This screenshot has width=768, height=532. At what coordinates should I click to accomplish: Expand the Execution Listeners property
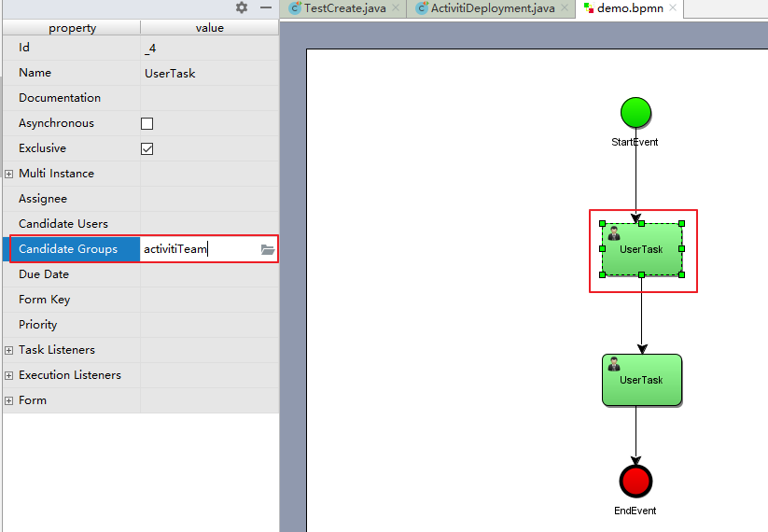[8, 375]
